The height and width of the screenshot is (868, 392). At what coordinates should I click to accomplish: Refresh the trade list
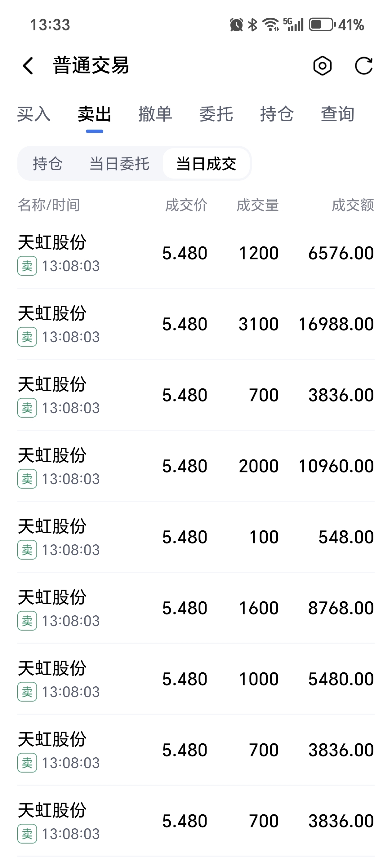click(364, 65)
